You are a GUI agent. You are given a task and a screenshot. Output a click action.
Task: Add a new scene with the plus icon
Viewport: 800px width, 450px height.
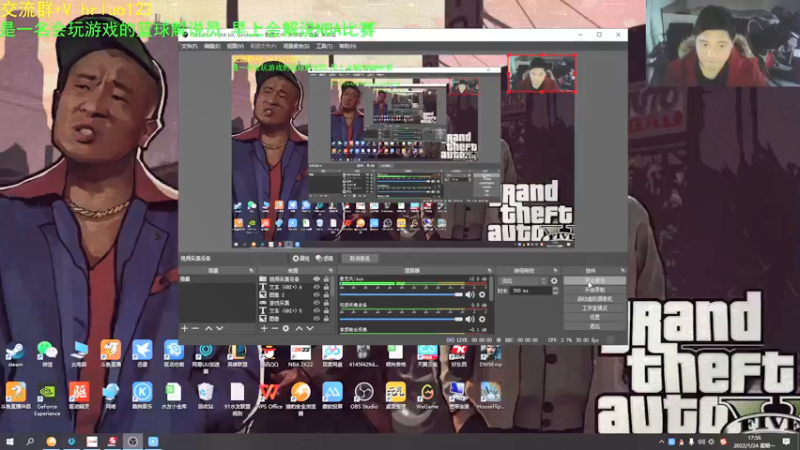pyautogui.click(x=185, y=329)
